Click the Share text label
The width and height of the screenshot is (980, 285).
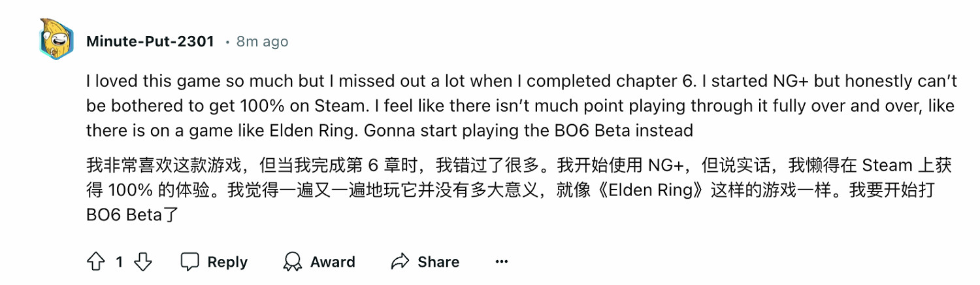click(438, 262)
